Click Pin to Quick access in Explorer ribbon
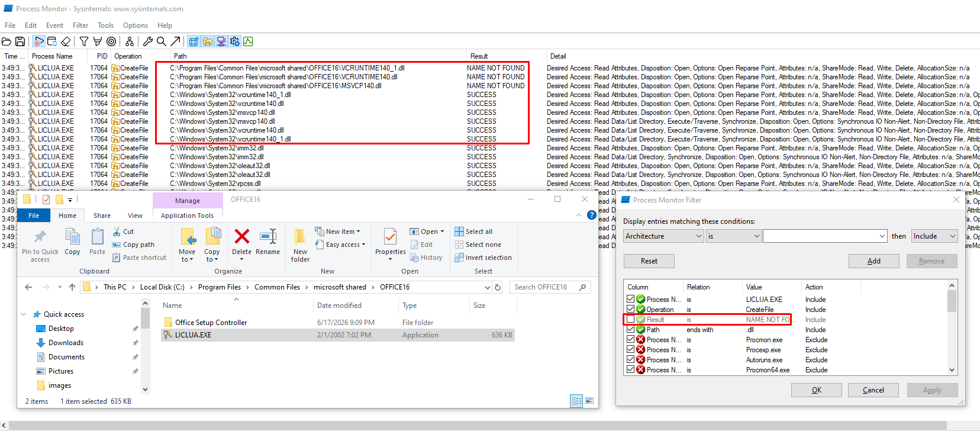The image size is (980, 431). pyautogui.click(x=40, y=245)
